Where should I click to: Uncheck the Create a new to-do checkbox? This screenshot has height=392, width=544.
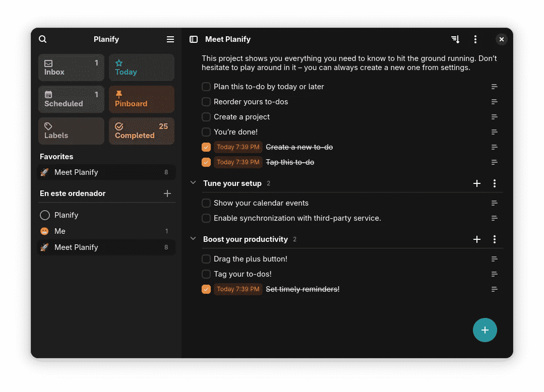coord(206,147)
